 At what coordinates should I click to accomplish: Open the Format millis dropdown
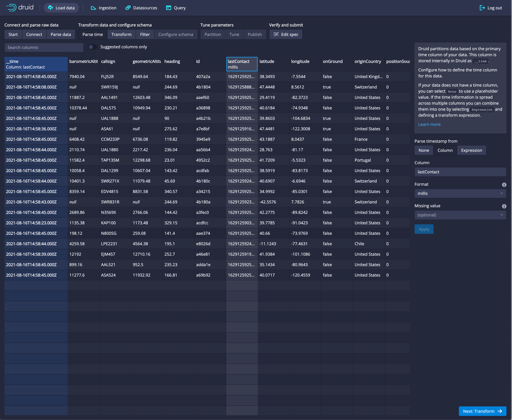(460, 193)
